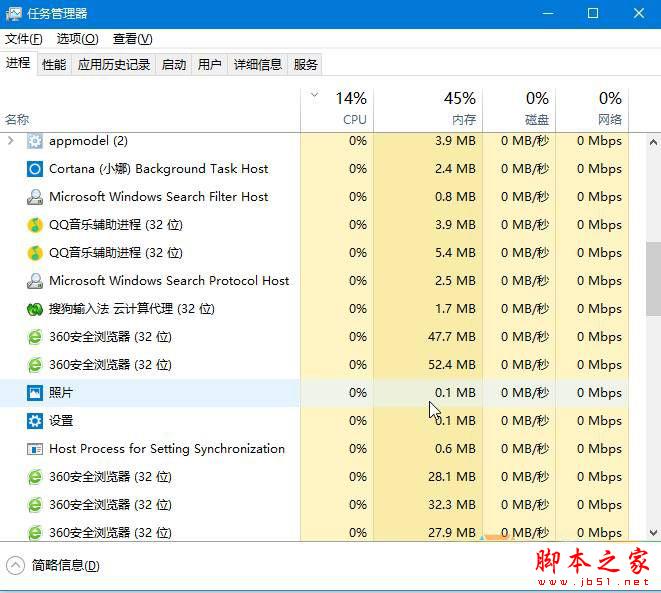Click the scrollbar up arrow

[653, 142]
